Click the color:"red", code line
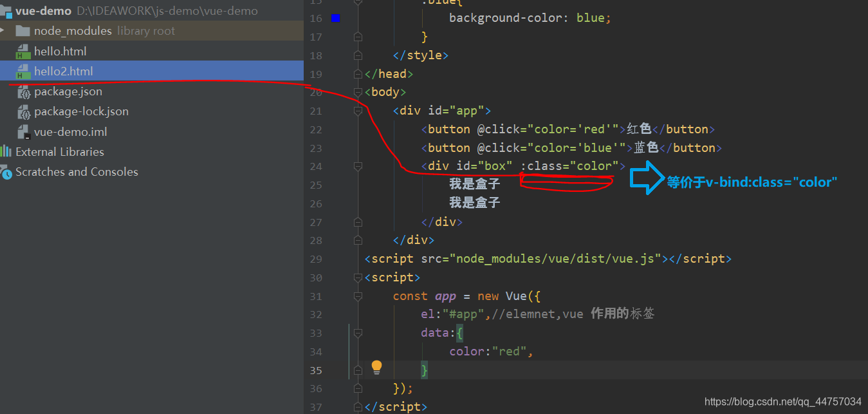This screenshot has height=414, width=868. [491, 352]
